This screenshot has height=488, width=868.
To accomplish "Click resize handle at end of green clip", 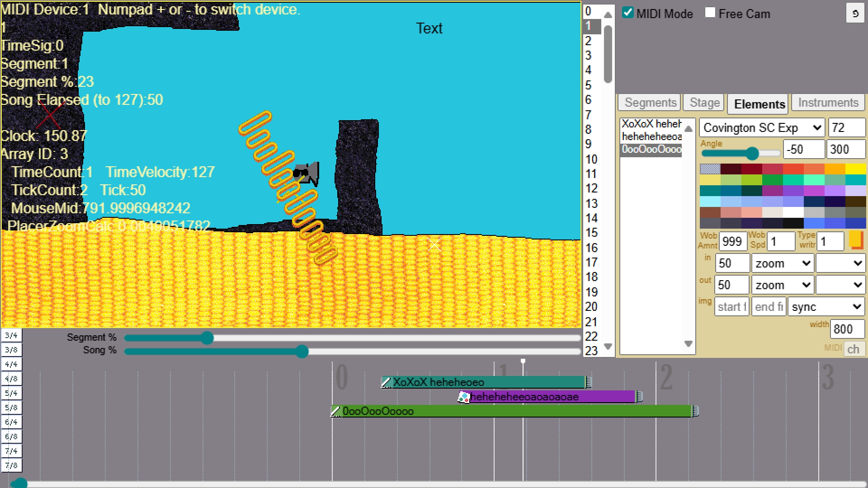I will pos(696,411).
